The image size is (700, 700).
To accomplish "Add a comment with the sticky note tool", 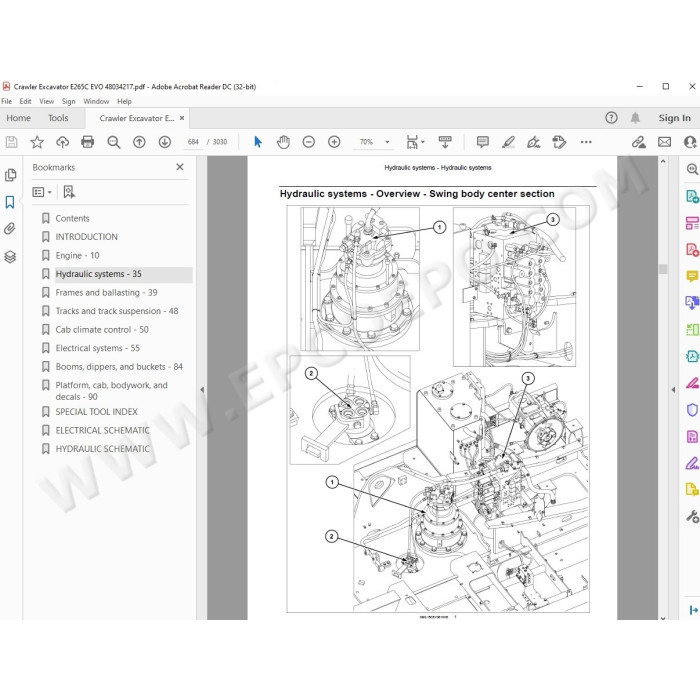I will pyautogui.click(x=483, y=142).
